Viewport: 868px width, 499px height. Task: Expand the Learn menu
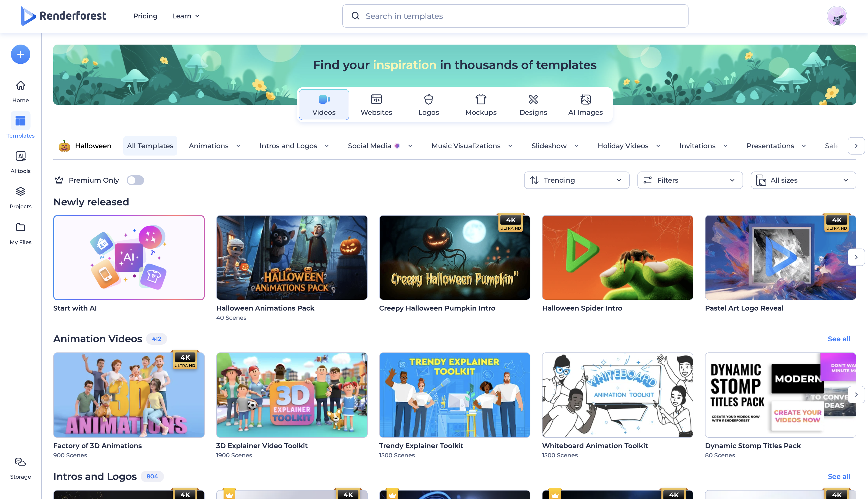[x=186, y=16]
